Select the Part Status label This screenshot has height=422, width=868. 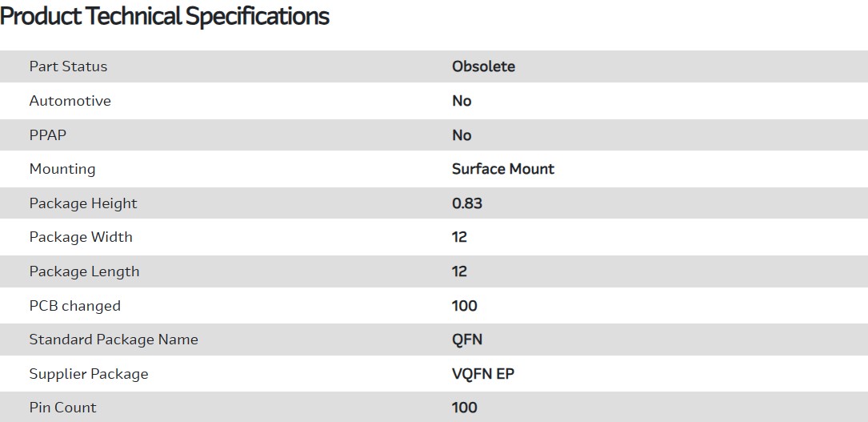click(x=68, y=66)
